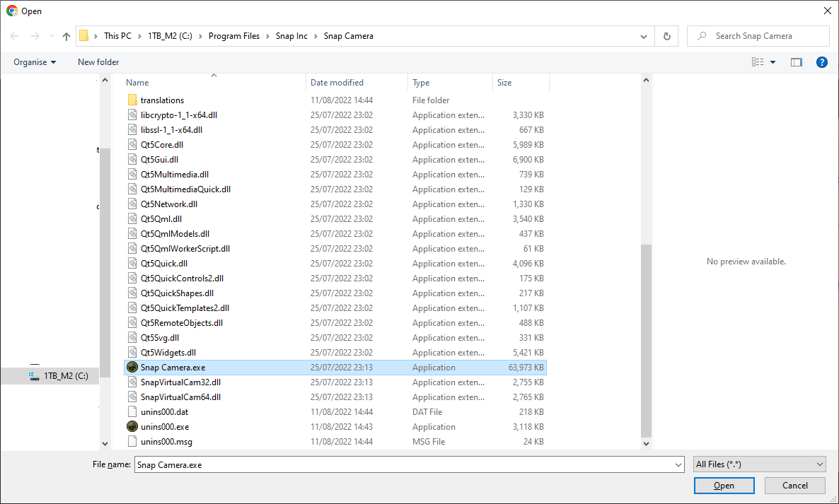The width and height of the screenshot is (839, 504).
Task: Click the Back navigation arrow
Action: point(14,36)
